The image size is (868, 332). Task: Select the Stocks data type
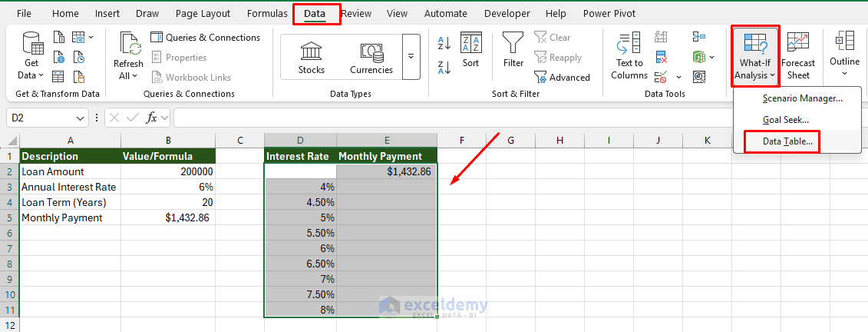click(312, 58)
